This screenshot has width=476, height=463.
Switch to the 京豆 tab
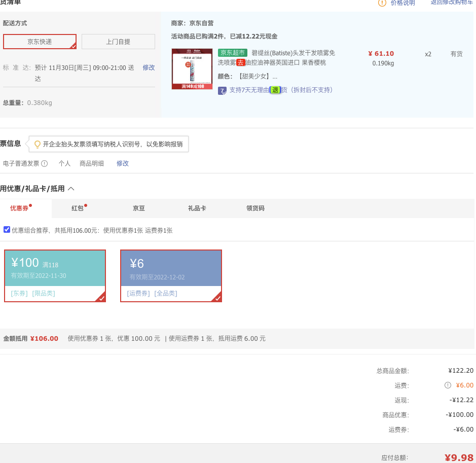pos(139,208)
